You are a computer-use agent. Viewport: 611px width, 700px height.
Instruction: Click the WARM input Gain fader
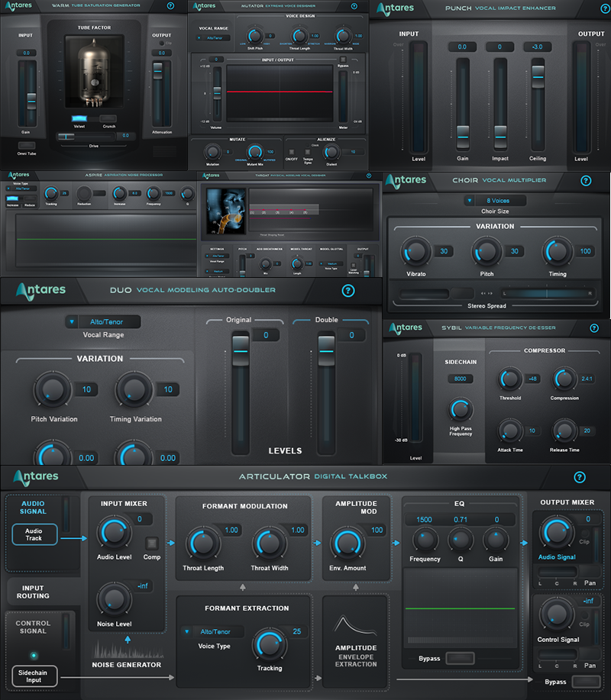tap(31, 101)
